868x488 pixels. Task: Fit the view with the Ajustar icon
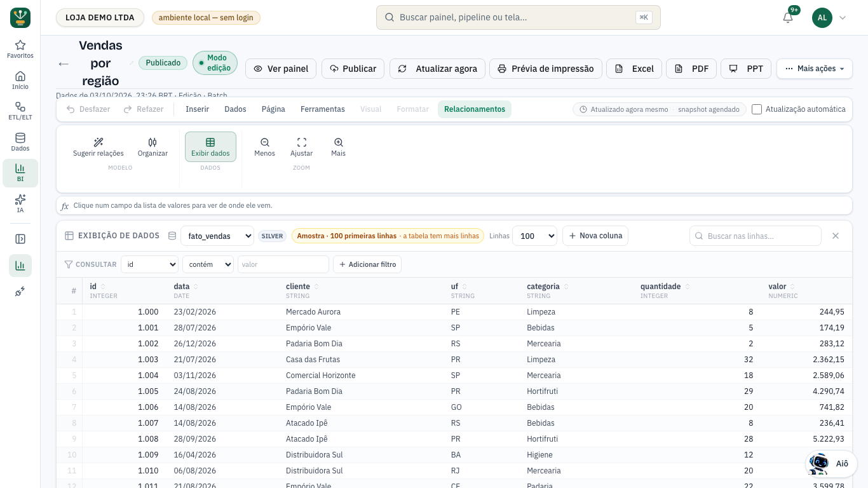pyautogui.click(x=302, y=147)
